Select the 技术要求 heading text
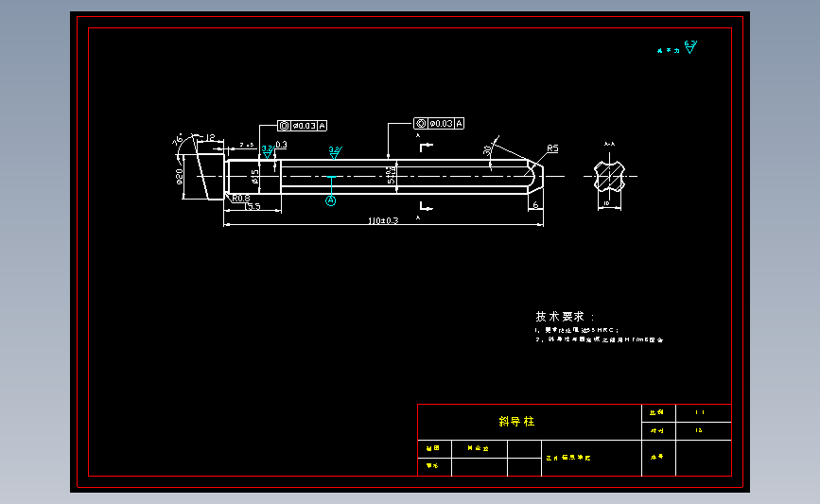 560,317
